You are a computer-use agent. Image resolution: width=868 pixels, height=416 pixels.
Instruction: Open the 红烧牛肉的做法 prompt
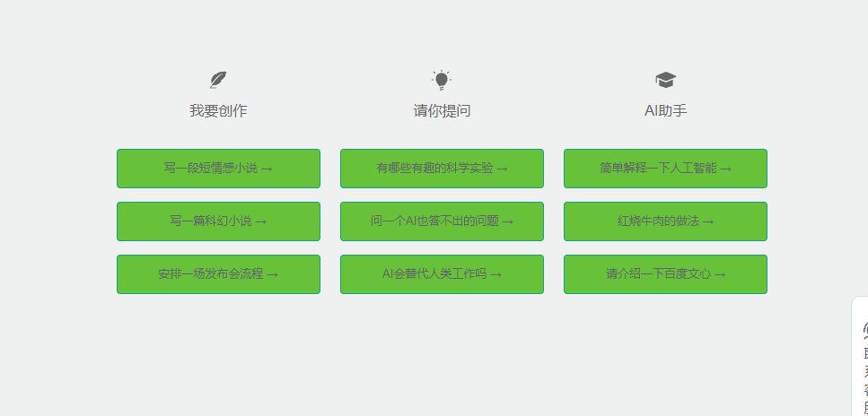[665, 221]
